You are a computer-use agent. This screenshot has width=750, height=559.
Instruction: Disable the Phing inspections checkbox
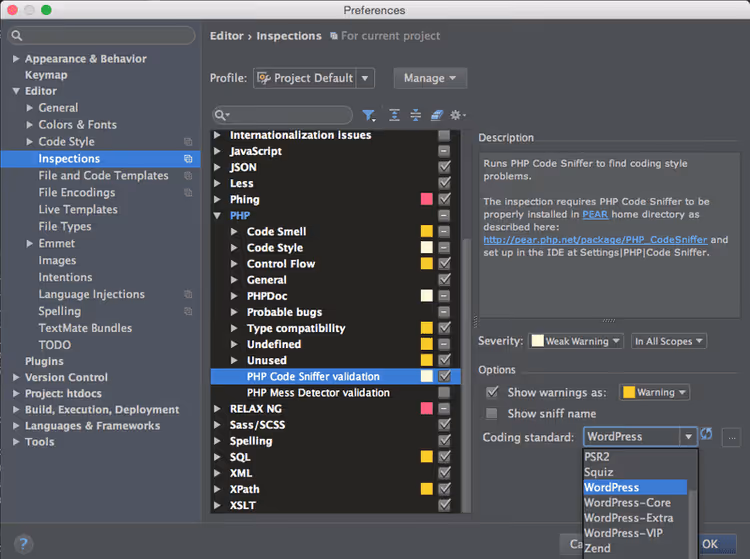[x=444, y=199]
